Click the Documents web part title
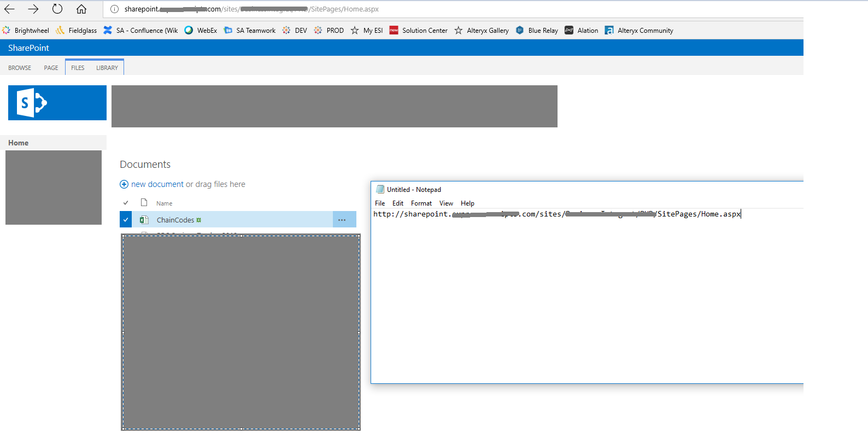The image size is (868, 439). (145, 165)
